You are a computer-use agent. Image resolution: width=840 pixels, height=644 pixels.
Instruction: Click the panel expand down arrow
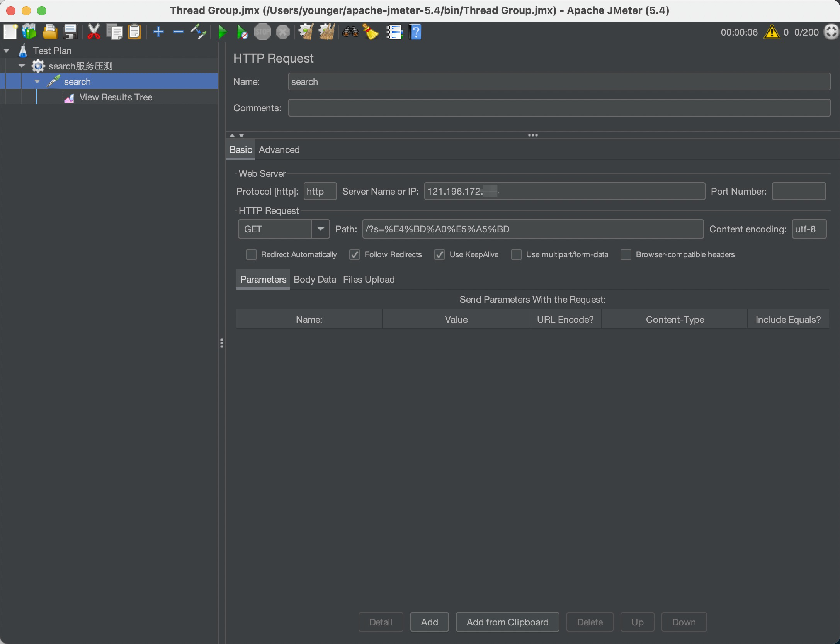(x=241, y=136)
